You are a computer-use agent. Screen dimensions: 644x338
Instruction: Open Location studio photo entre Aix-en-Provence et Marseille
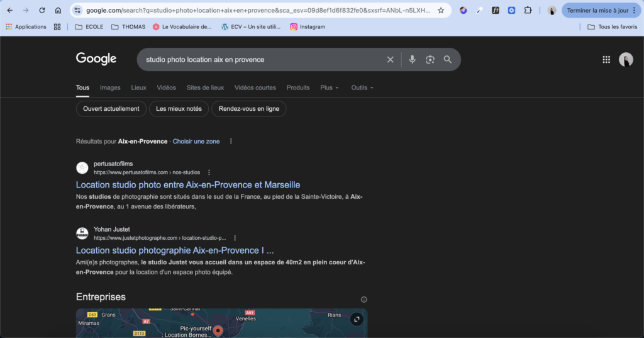(188, 184)
